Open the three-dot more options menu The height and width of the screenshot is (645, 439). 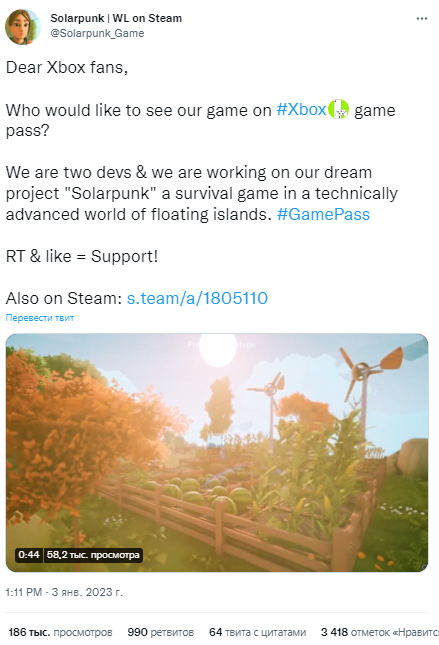[422, 19]
